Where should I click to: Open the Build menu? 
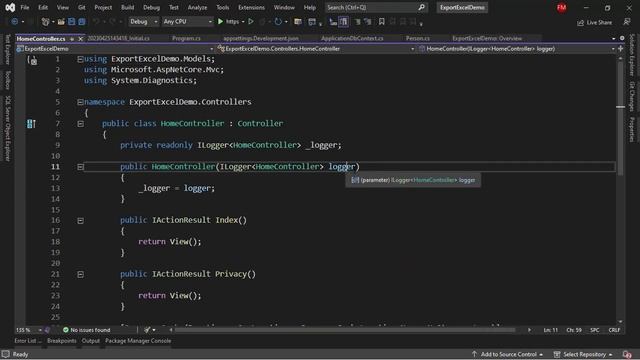[127, 7]
